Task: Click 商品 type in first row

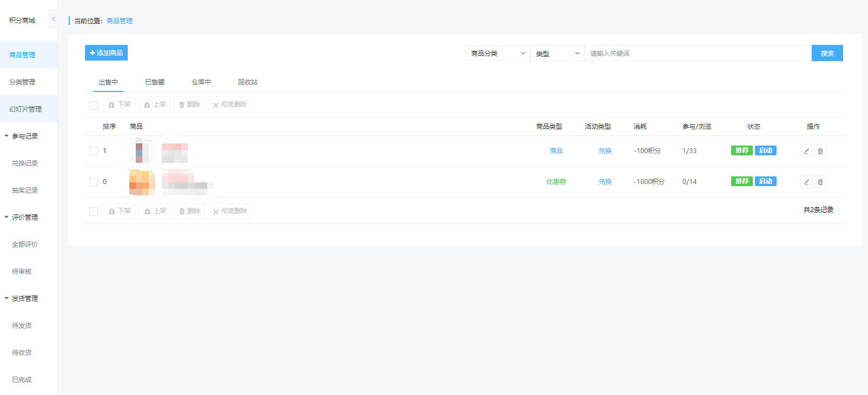Action: click(x=556, y=151)
